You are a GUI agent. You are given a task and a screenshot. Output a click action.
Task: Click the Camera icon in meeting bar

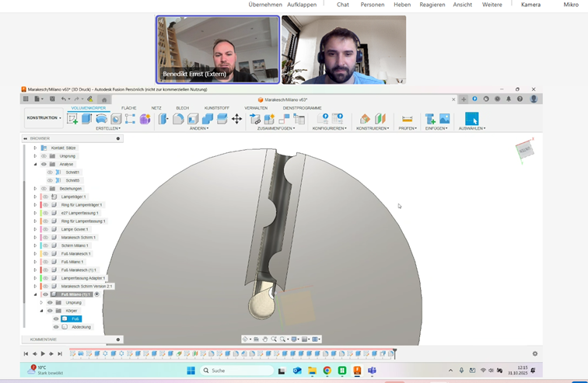click(530, 5)
